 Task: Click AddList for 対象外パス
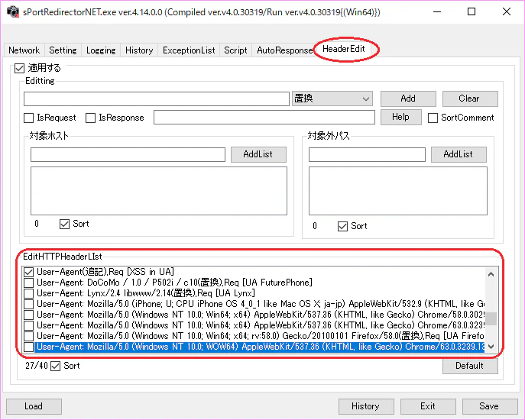point(459,154)
